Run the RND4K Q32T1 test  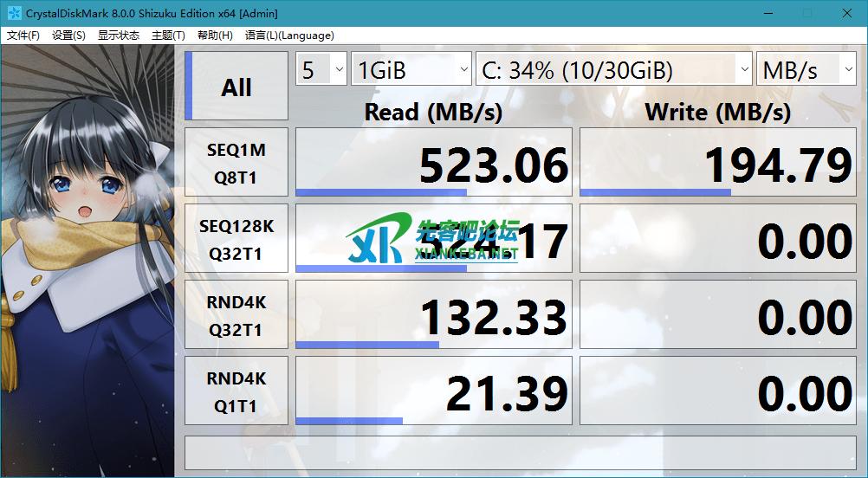pyautogui.click(x=236, y=317)
